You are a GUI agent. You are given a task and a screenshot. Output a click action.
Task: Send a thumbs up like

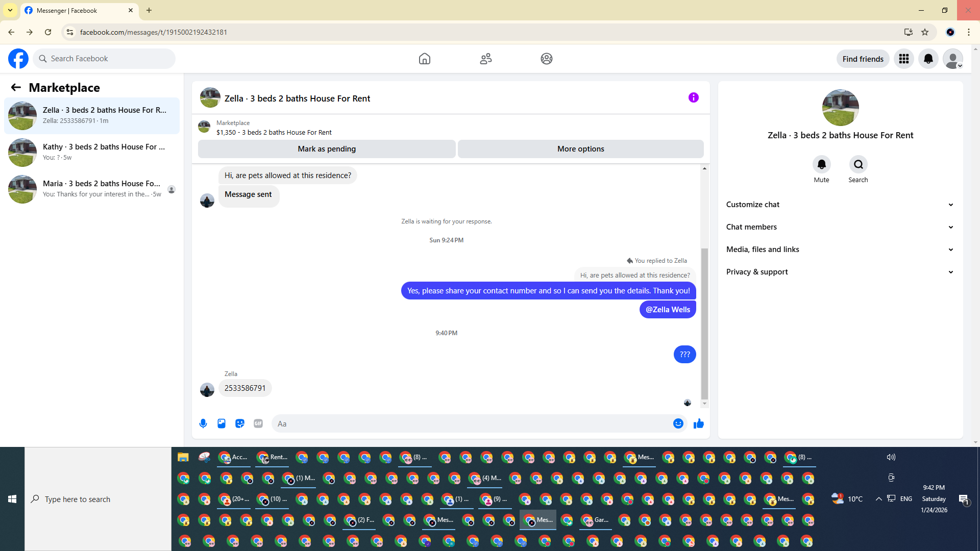[698, 423]
